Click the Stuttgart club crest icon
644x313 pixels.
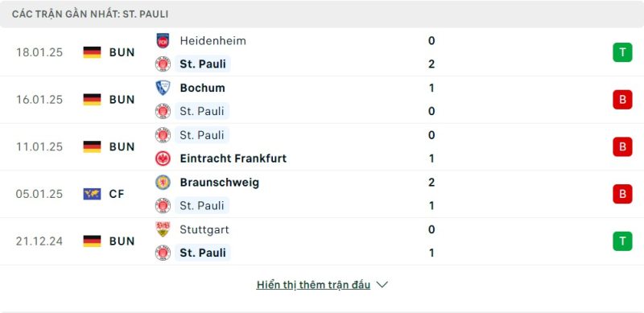tap(163, 229)
